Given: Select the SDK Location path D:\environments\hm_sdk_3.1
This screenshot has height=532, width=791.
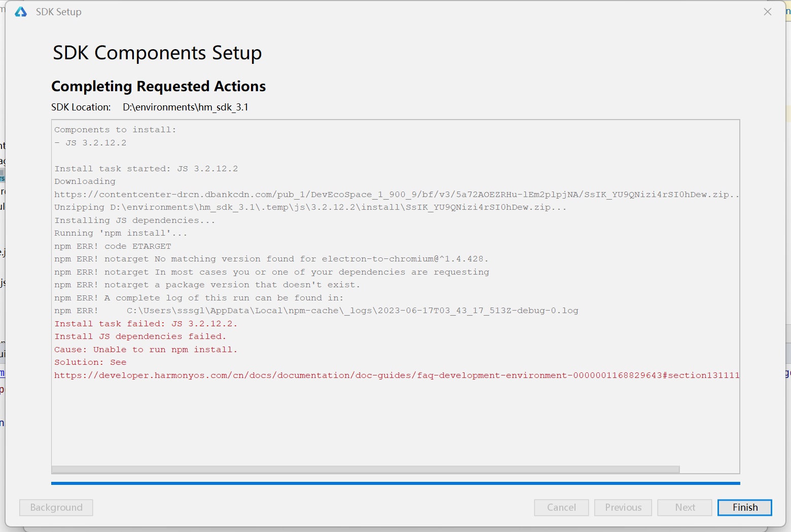Looking at the screenshot, I should point(186,107).
